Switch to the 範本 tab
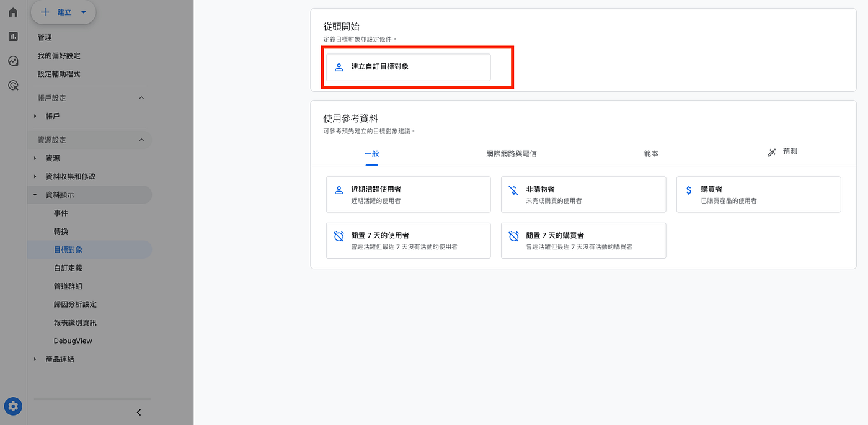This screenshot has height=425, width=868. pos(651,153)
